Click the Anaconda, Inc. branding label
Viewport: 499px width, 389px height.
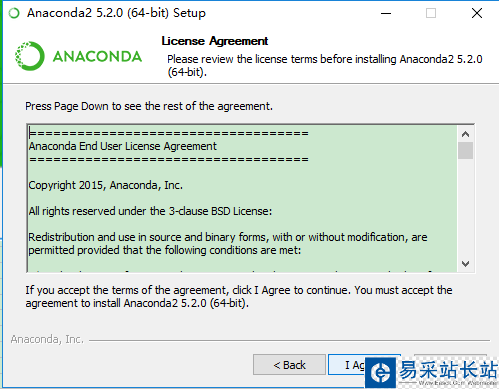(47, 339)
